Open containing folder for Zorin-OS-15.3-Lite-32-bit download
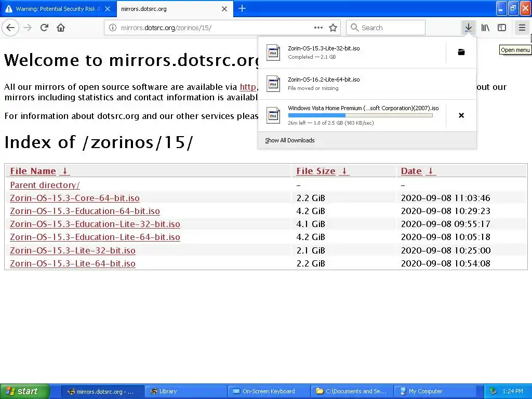Image resolution: width=532 pixels, height=399 pixels. tap(461, 52)
